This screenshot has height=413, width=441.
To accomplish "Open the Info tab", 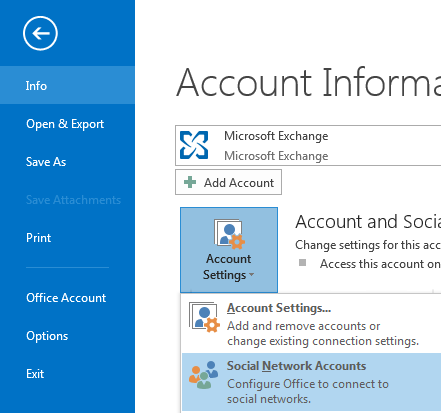I will (x=67, y=85).
